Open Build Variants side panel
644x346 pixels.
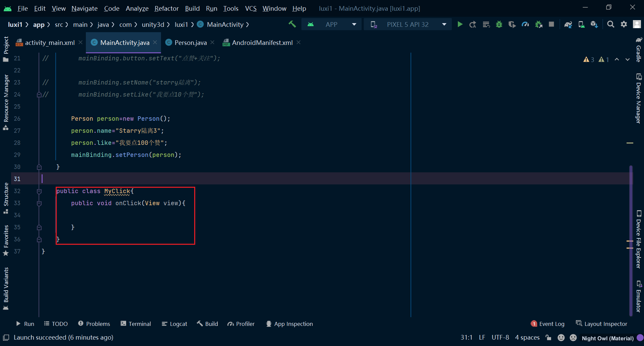point(6,289)
